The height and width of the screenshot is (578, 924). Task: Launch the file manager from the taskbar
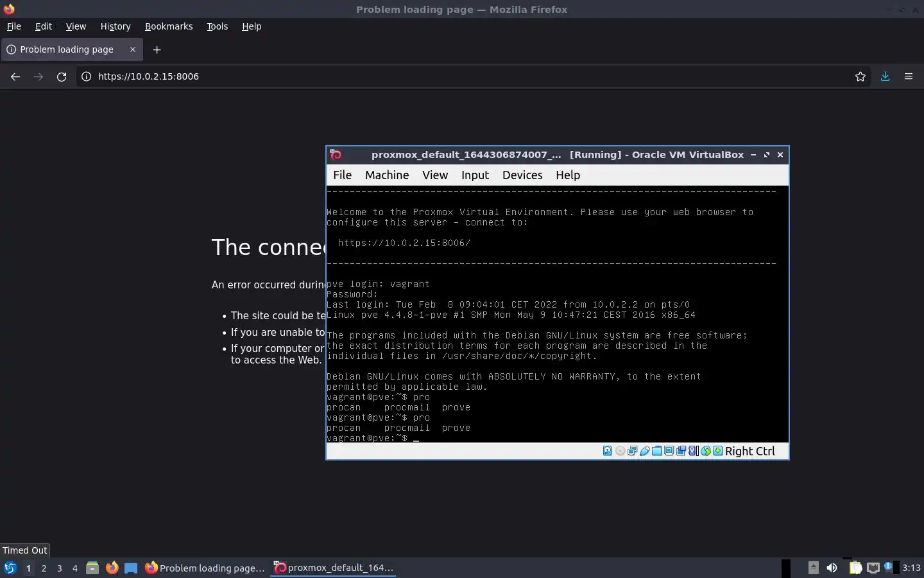tap(92, 568)
